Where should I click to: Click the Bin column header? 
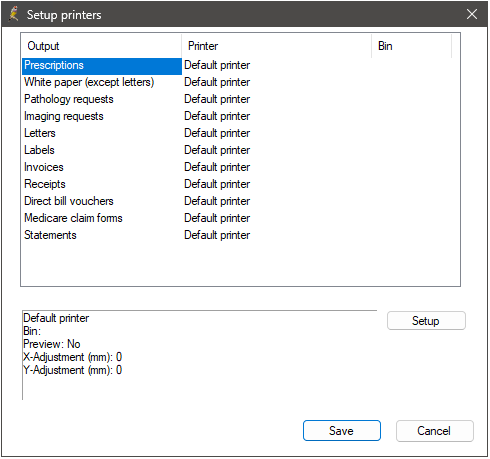[412, 46]
